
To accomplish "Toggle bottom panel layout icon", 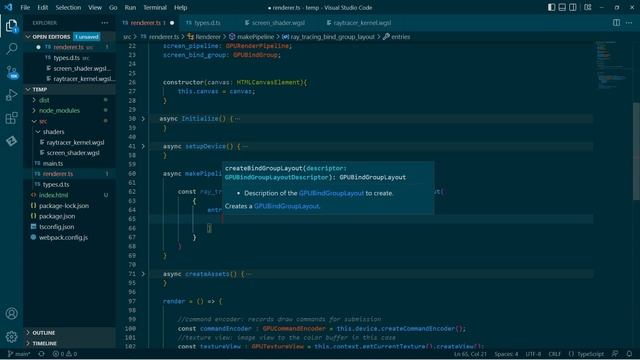I will [562, 7].
